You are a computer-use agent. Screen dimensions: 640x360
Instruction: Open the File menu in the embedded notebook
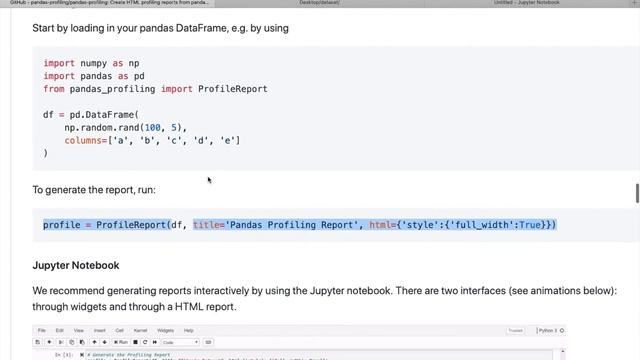click(x=42, y=330)
